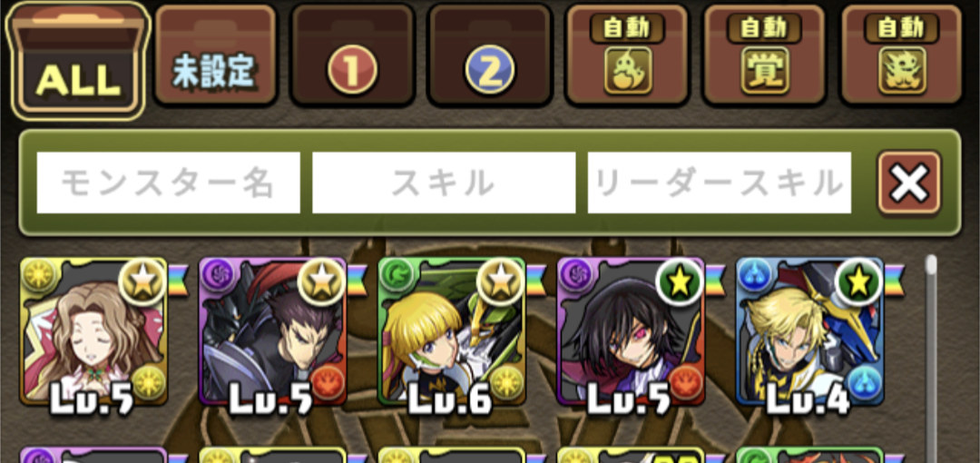Click the リーダースキル search field

pyautogui.click(x=719, y=182)
